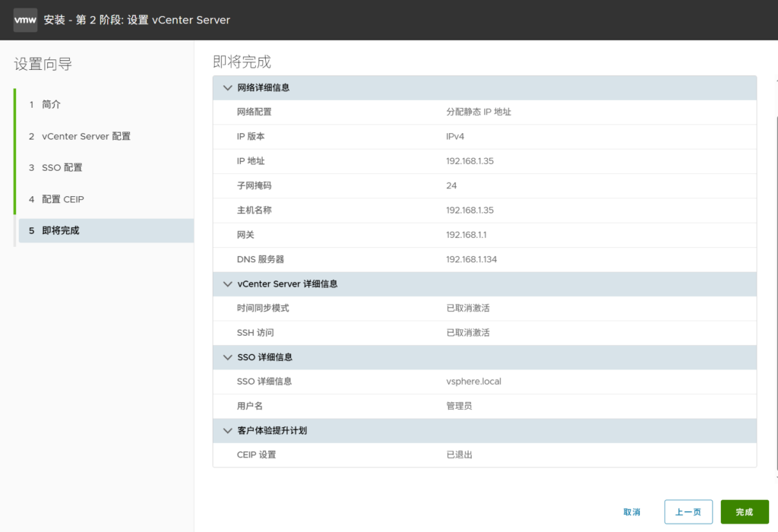This screenshot has height=532, width=778.
Task: Collapse the vCenter Server 详细信息 section
Action: (228, 284)
